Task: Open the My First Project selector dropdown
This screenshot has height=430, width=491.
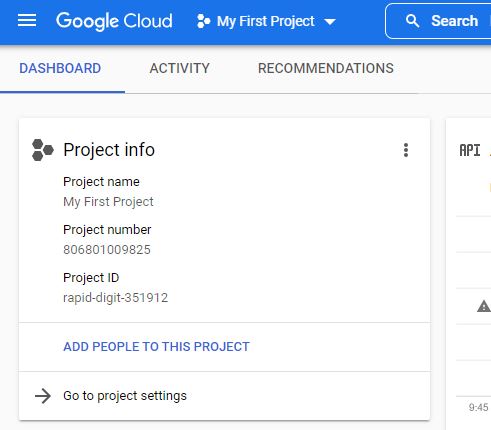Action: pyautogui.click(x=266, y=21)
